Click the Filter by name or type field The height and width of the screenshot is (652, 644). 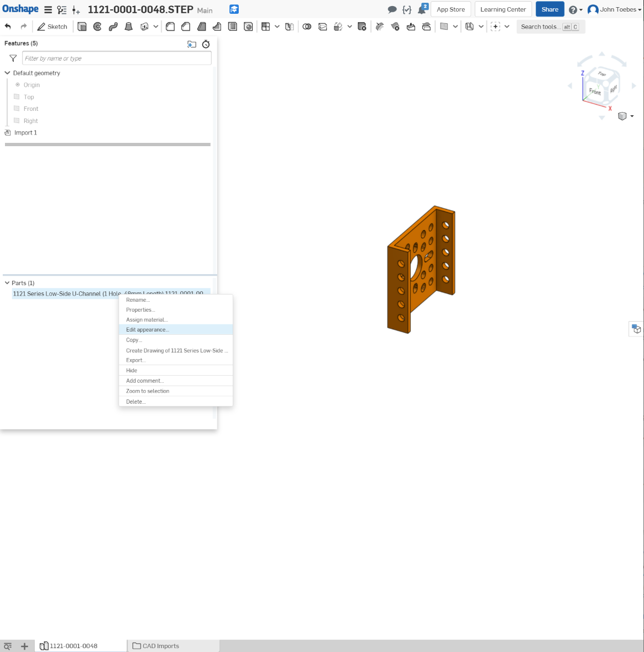117,58
